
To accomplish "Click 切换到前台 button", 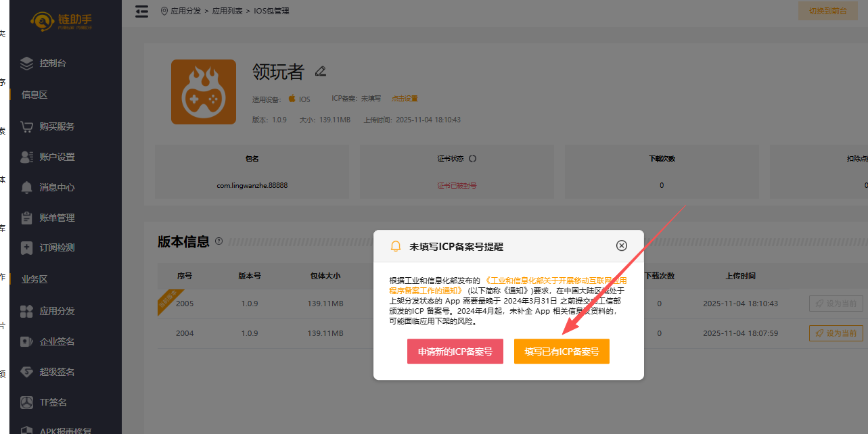I will (827, 11).
